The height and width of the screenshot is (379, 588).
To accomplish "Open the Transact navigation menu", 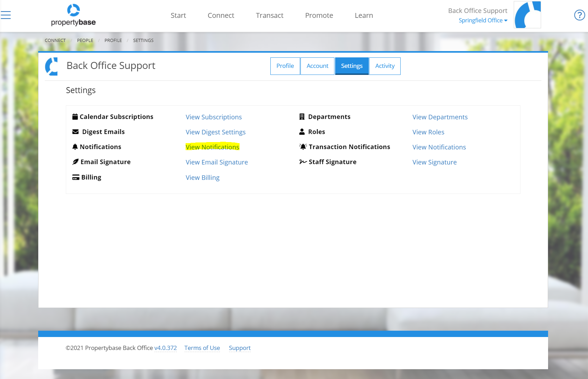I will pos(269,15).
